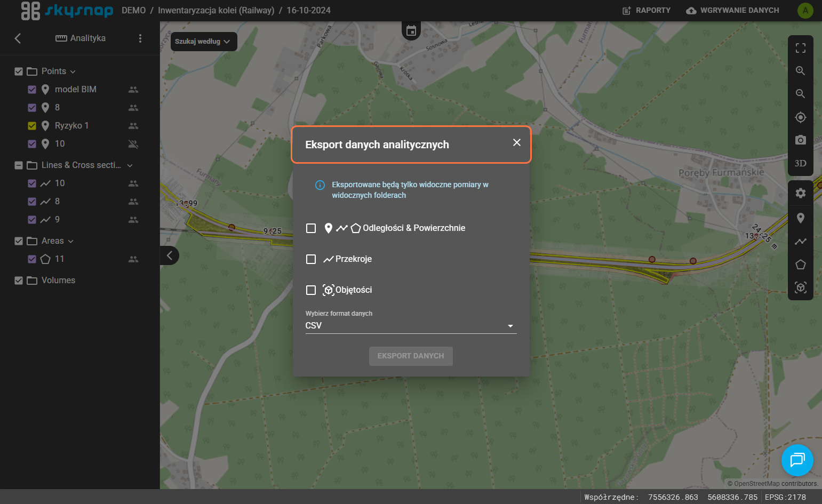Click Skysnap logo

click(x=67, y=10)
